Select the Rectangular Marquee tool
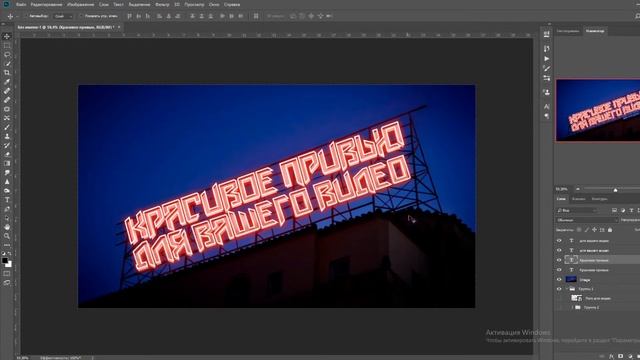The width and height of the screenshot is (640, 360). 7,45
